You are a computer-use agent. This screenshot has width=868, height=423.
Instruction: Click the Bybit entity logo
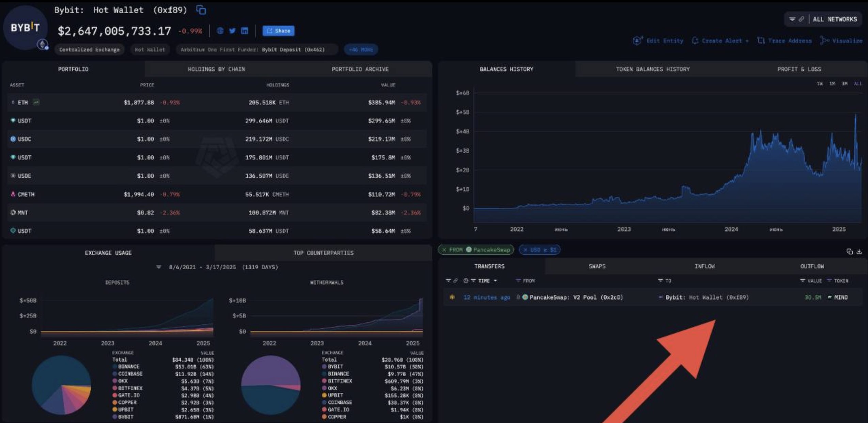point(25,28)
